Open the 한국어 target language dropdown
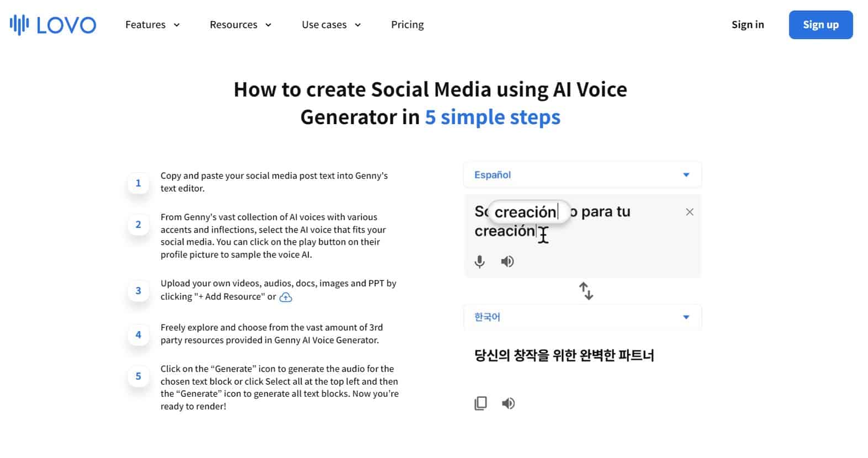 pos(583,317)
